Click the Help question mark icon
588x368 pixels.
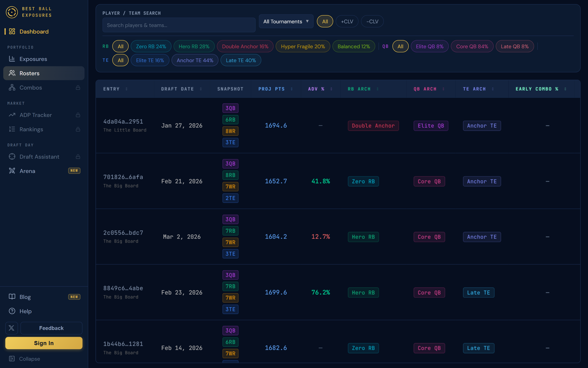pos(12,311)
